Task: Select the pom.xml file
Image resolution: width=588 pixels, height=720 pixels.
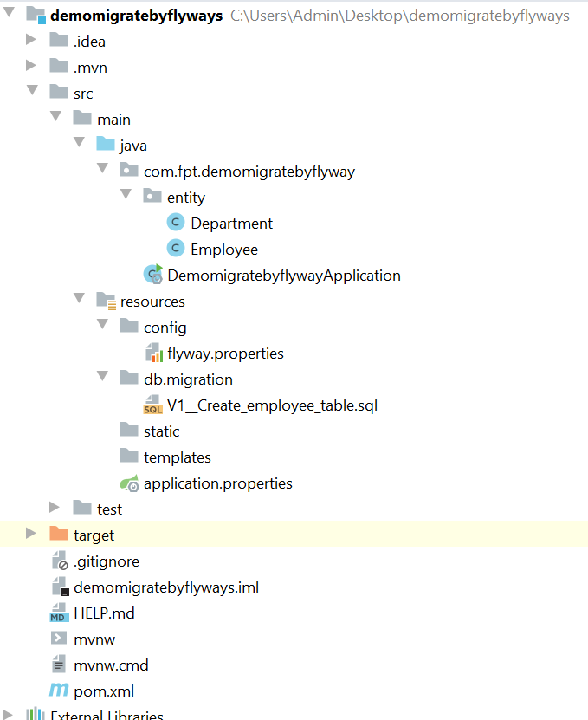Action: tap(104, 691)
